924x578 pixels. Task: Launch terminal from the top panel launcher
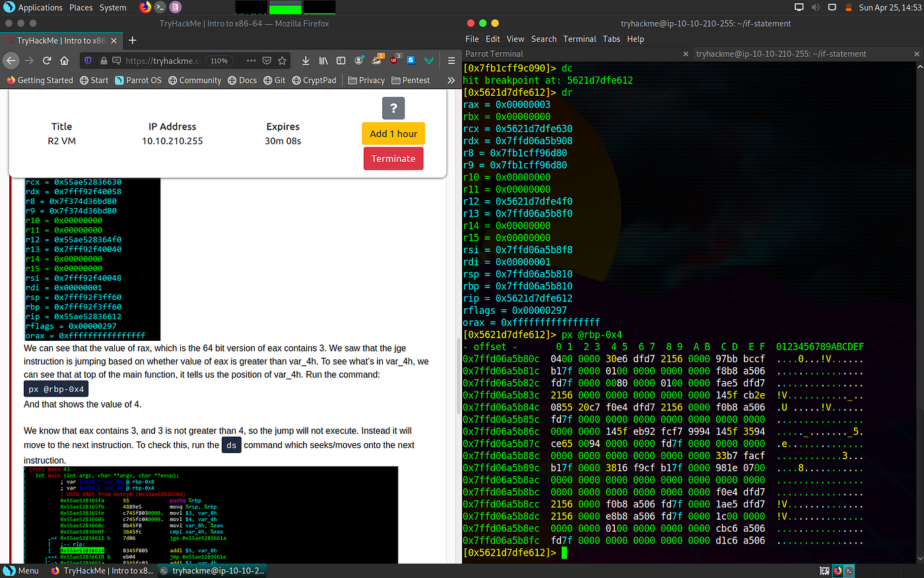[x=160, y=7]
